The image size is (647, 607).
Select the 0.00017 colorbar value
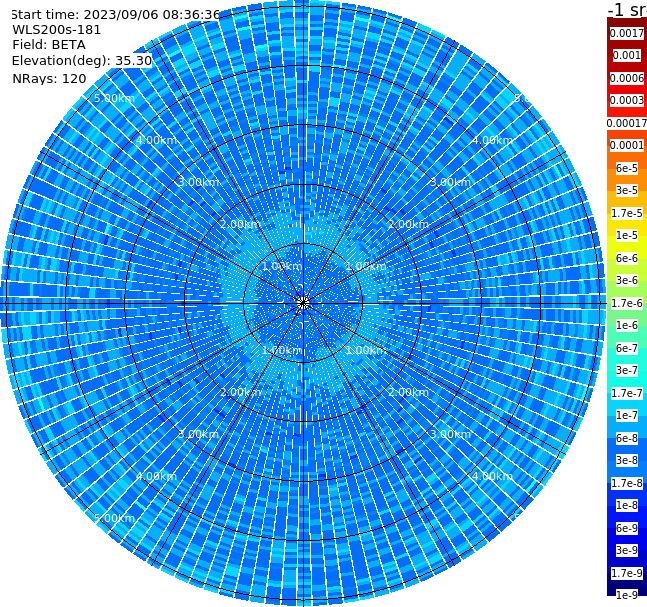pos(627,123)
